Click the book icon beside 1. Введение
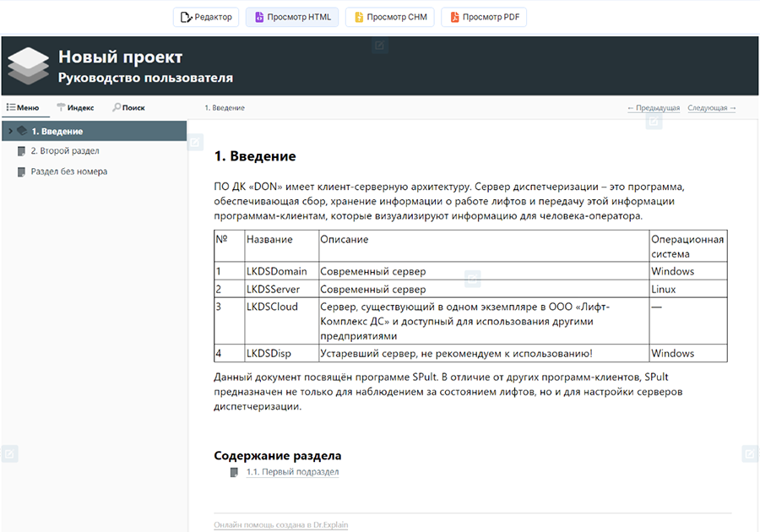Screen dimensions: 760x532 pos(22,131)
